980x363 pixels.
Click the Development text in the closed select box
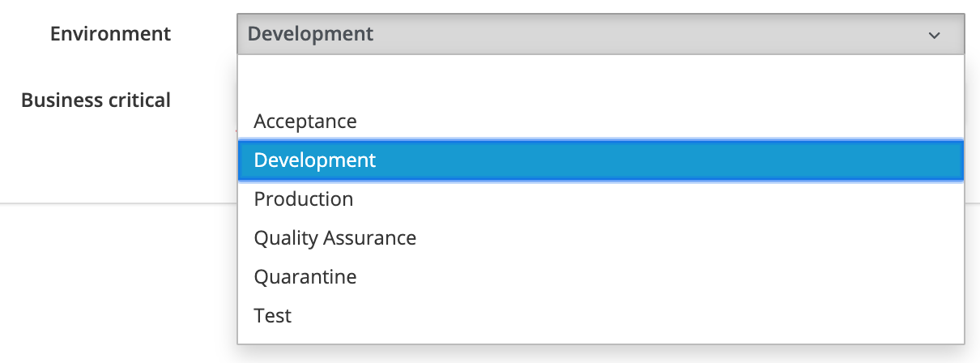tap(310, 34)
